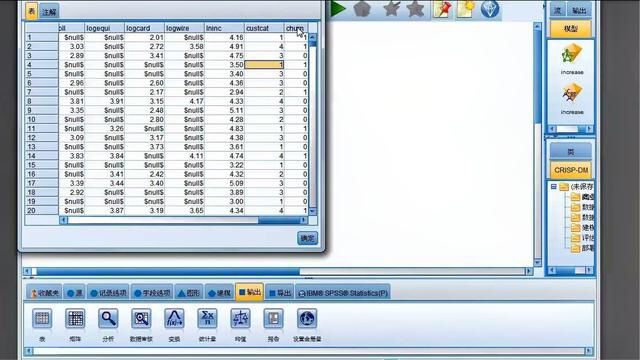Viewport: 640px width, 360px height.
Task: Click the table's vertical scrollbar down arrow
Action: (313, 211)
